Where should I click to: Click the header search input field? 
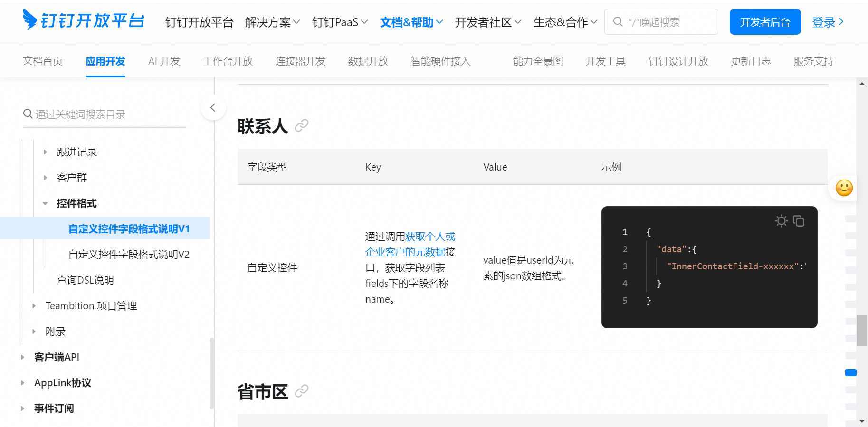click(x=661, y=22)
